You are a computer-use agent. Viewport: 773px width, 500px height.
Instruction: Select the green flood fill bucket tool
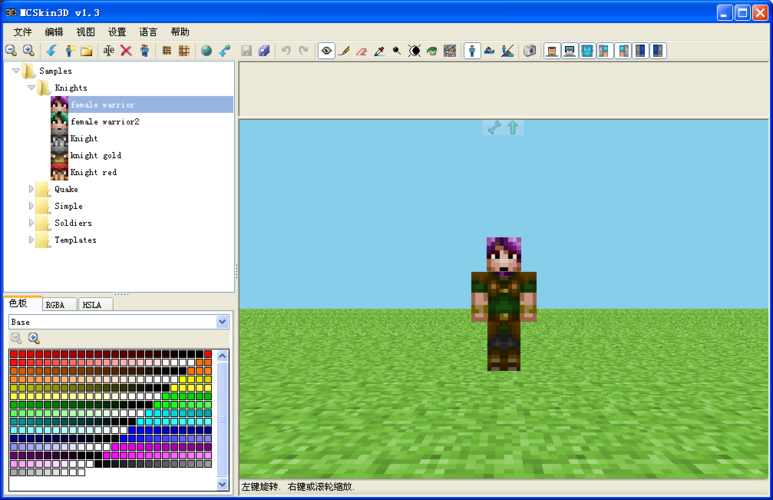(x=432, y=50)
